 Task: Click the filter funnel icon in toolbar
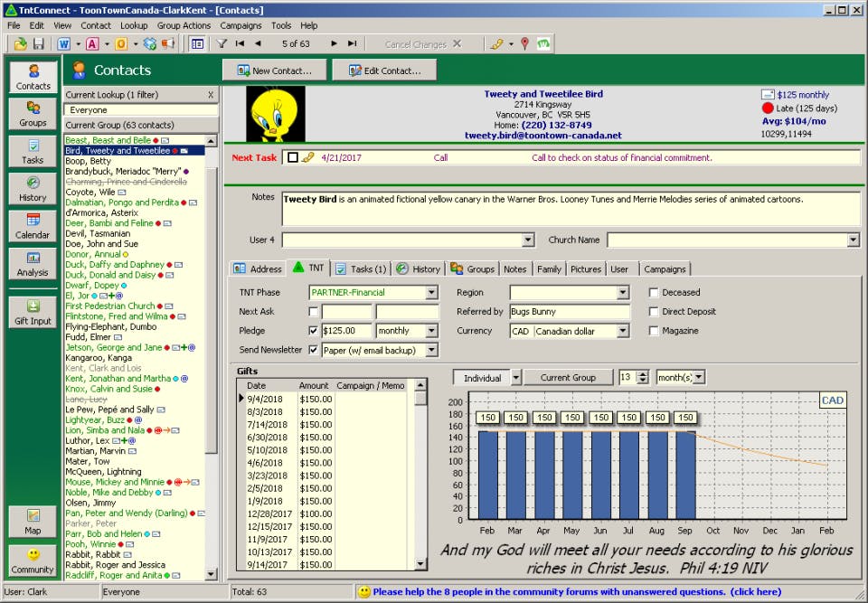tap(222, 43)
